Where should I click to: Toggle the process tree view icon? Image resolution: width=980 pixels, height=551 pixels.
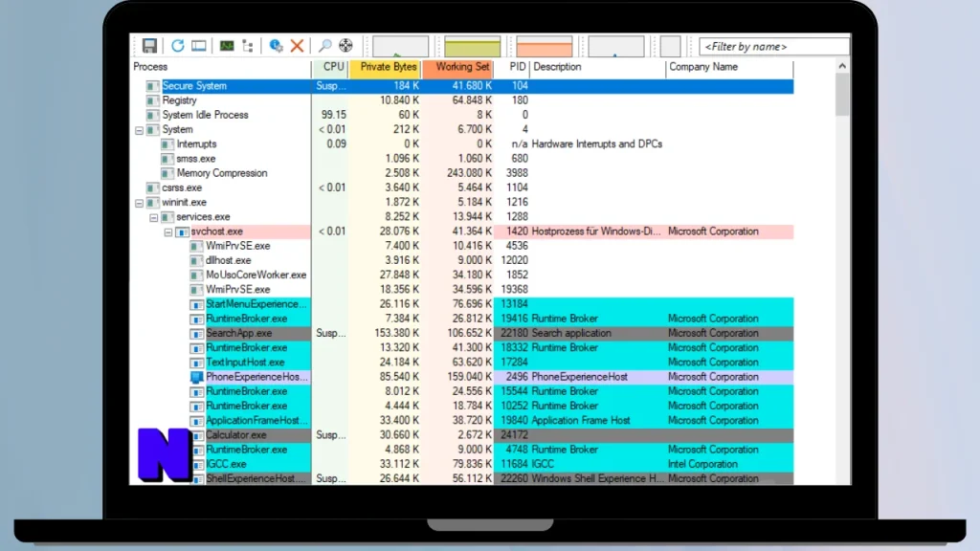click(x=248, y=46)
